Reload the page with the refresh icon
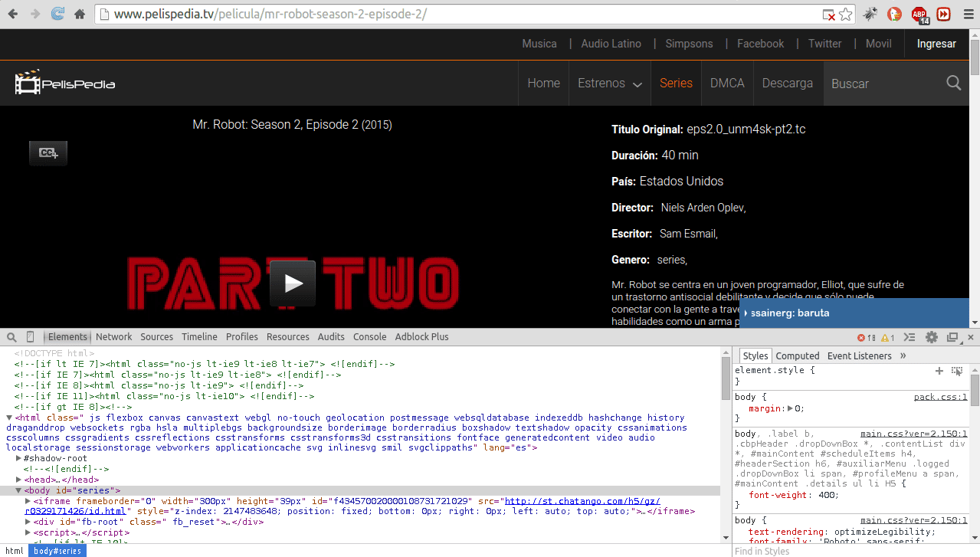The height and width of the screenshot is (557, 980). 57,14
